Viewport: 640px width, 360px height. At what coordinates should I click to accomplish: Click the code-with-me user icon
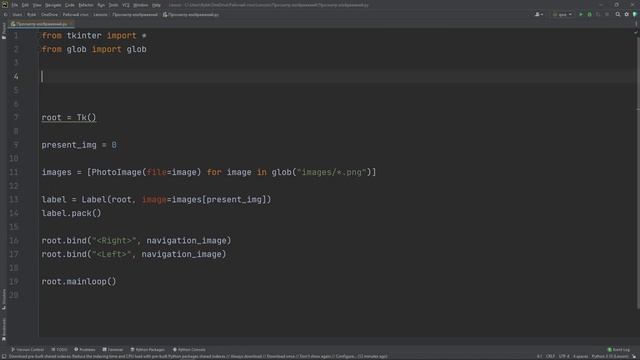pos(539,15)
